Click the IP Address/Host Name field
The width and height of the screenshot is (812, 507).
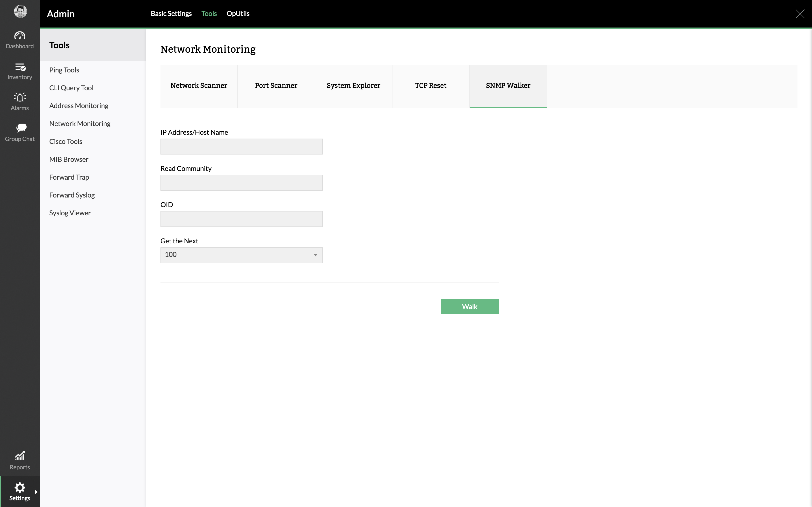[x=241, y=147]
